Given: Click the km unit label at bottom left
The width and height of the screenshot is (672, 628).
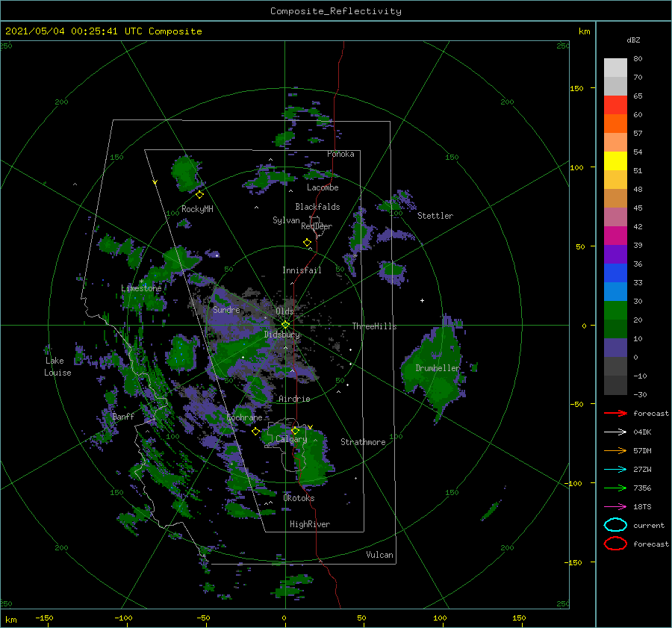Looking at the screenshot, I should tap(10, 620).
